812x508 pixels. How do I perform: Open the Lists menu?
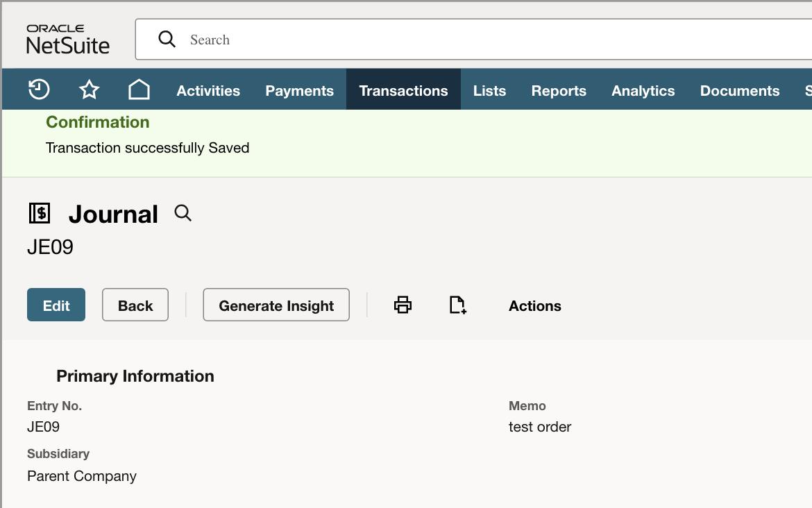point(489,91)
